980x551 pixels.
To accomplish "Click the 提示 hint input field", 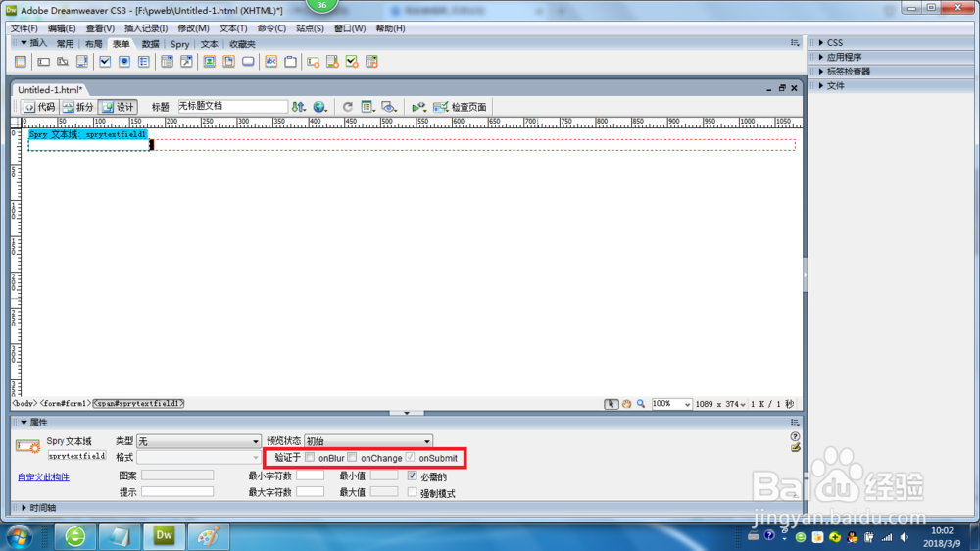I will click(177, 492).
